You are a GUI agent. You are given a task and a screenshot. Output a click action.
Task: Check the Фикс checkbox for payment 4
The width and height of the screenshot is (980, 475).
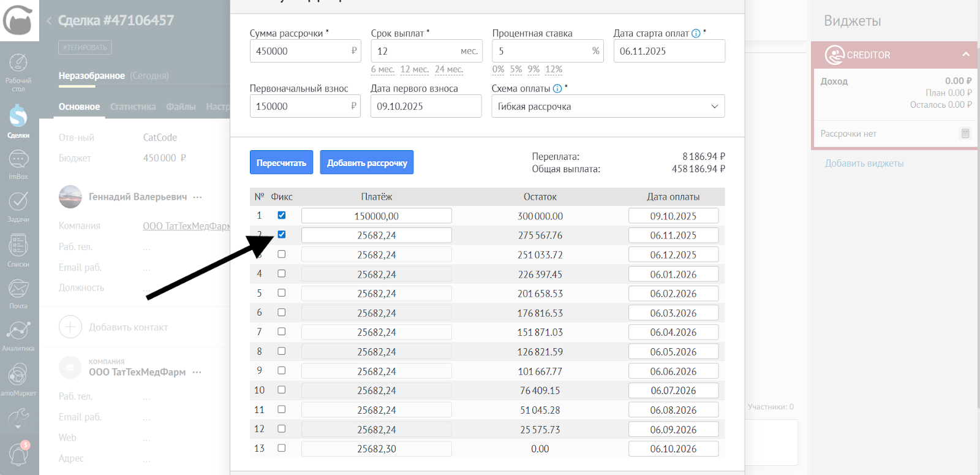pyautogui.click(x=282, y=273)
